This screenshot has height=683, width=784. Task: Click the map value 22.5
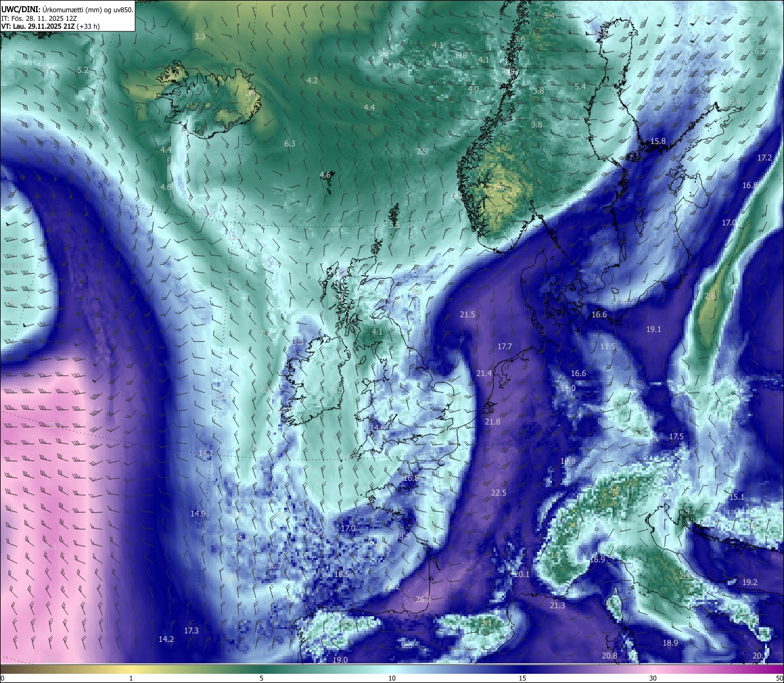click(499, 493)
